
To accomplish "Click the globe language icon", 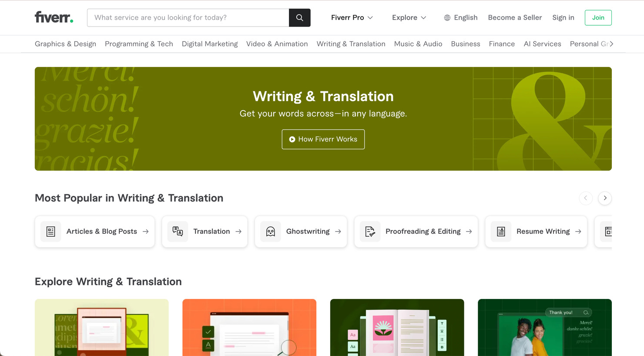I will click(x=447, y=18).
